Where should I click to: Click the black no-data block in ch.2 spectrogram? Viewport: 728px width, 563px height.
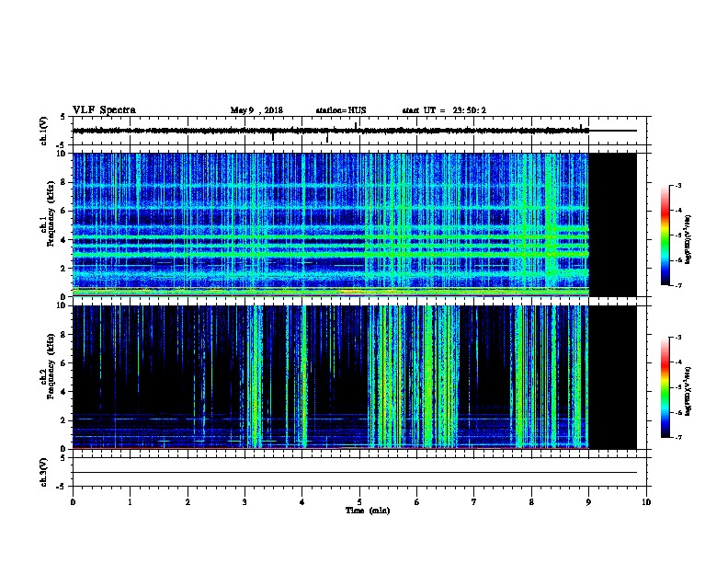pyautogui.click(x=613, y=377)
